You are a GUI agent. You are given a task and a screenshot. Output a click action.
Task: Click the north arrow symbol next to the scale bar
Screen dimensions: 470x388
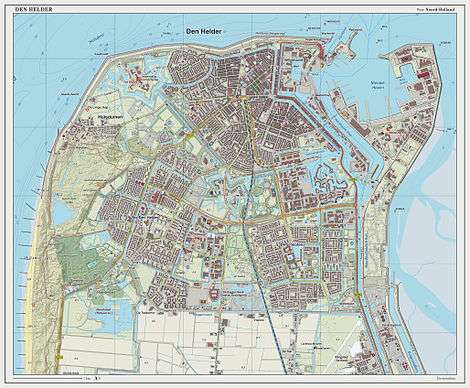point(96,378)
